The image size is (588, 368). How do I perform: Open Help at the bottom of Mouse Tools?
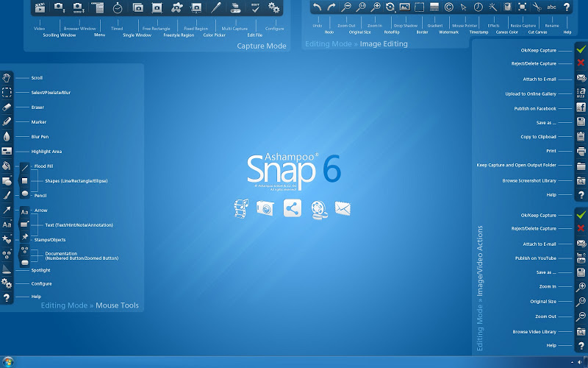point(7,297)
